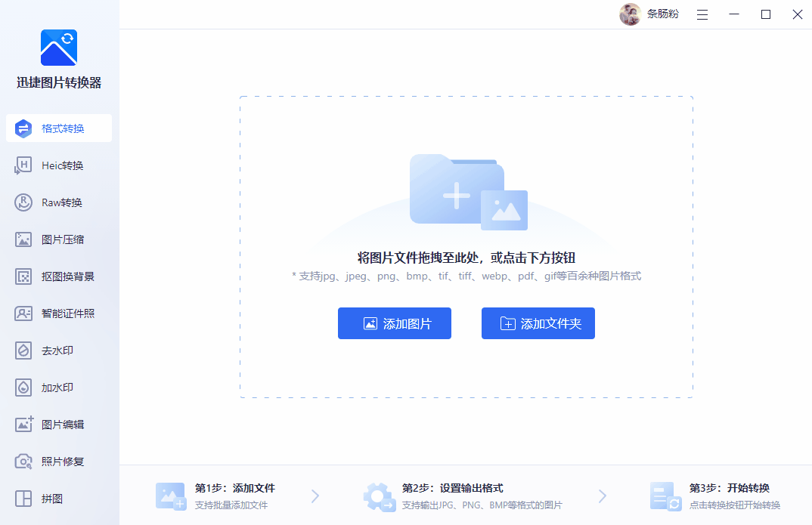Click the Heic转换 sidebar icon
The width and height of the screenshot is (812, 525).
click(23, 165)
